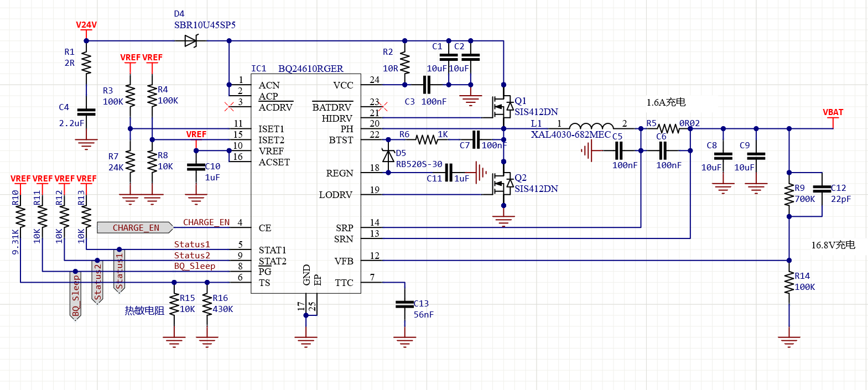Click the no-connect cross at BATDRV pin 23
The height and width of the screenshot is (390, 868).
click(382, 106)
